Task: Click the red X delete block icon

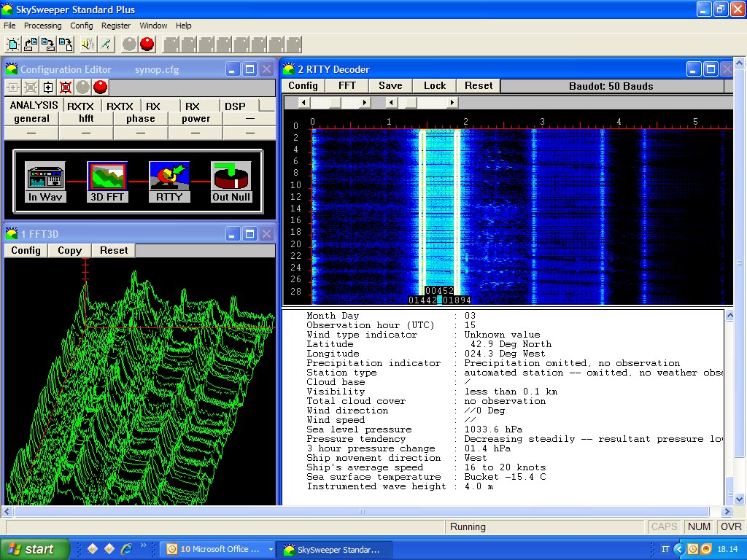Action: (66, 87)
